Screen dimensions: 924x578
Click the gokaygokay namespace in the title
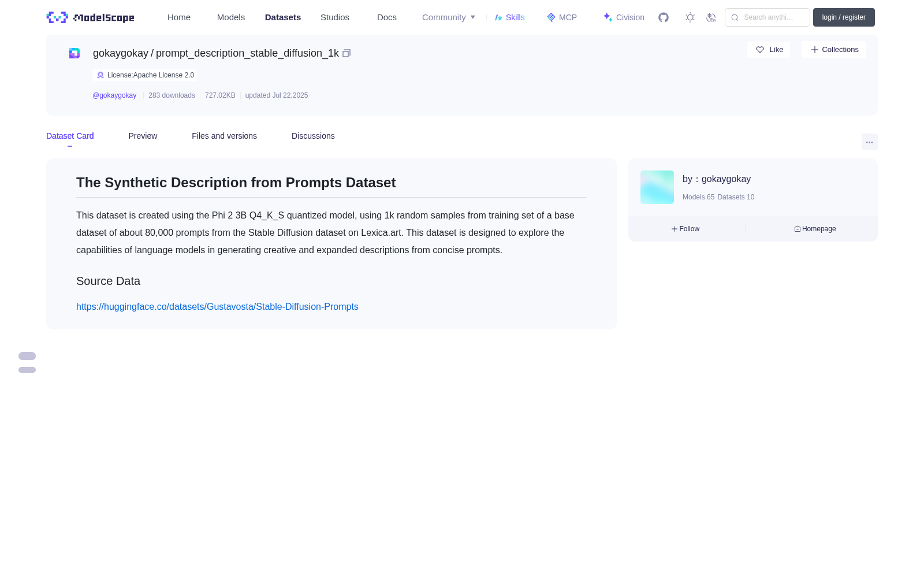121,53
